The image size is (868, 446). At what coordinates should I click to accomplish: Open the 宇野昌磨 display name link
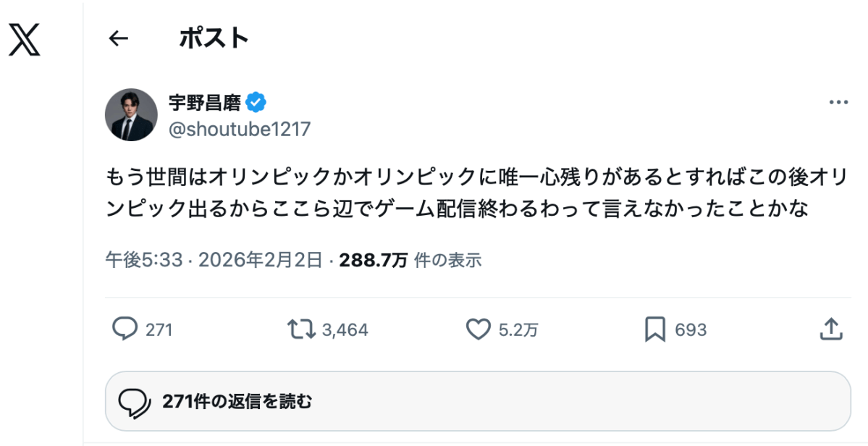click(x=205, y=103)
